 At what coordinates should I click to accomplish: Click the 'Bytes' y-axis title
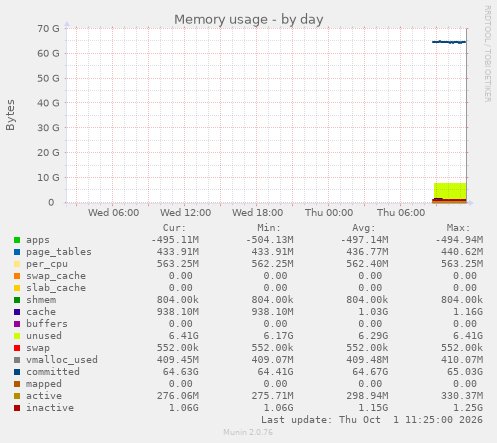[10, 115]
